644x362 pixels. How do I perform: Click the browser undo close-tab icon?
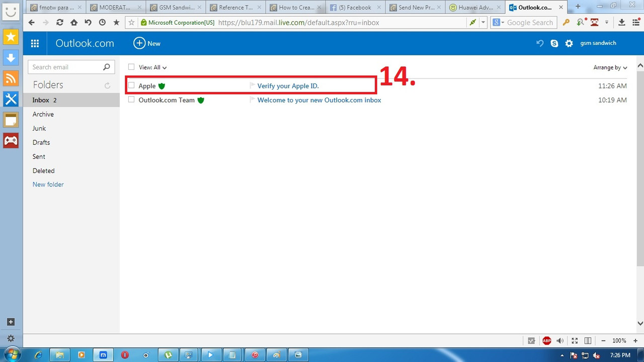coord(88,23)
